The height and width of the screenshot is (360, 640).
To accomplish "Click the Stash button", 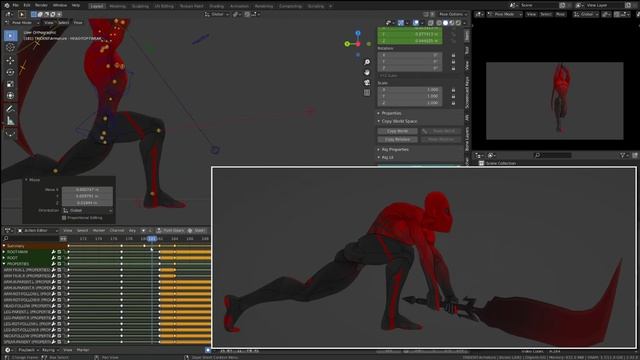I will pos(197,231).
